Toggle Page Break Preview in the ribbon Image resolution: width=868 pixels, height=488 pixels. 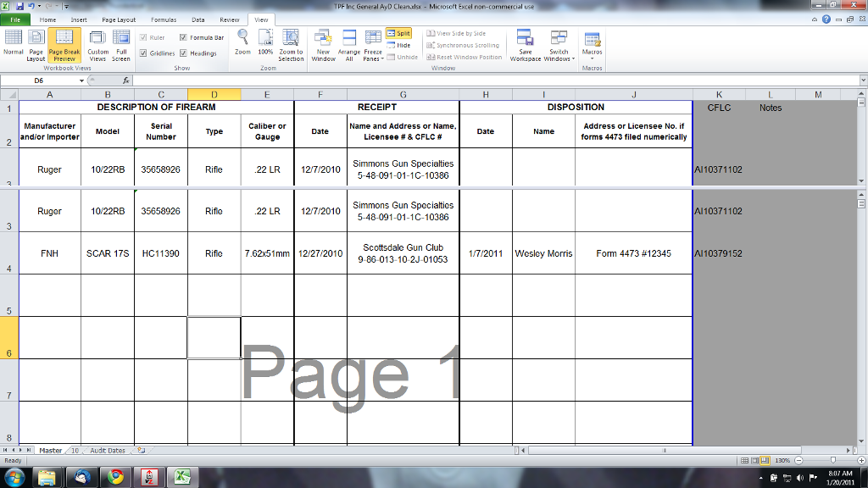pos(64,46)
